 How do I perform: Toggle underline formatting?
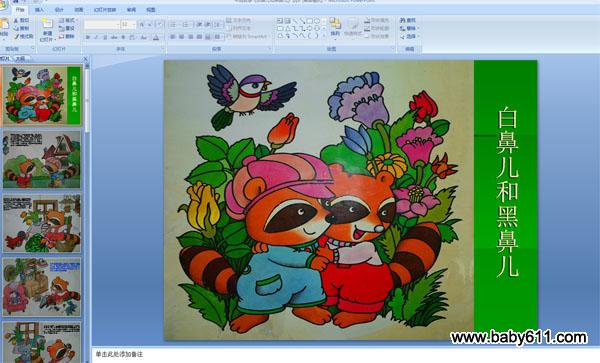point(104,37)
